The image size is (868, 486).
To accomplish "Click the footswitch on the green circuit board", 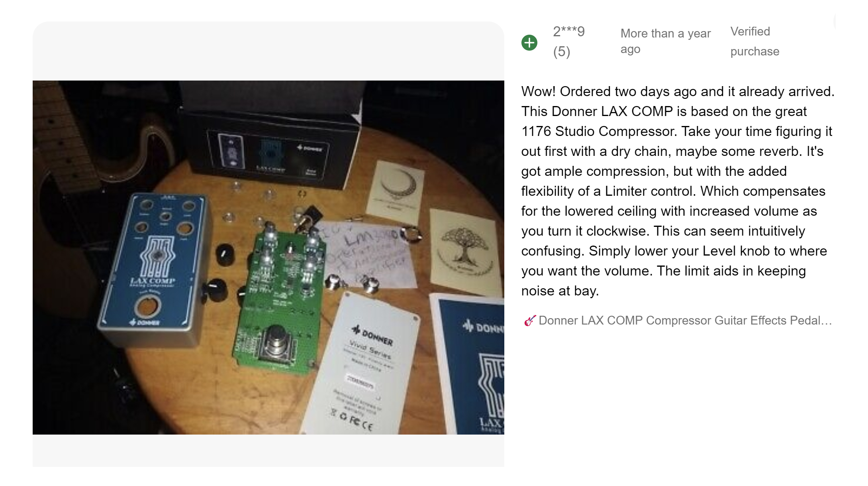I will click(x=276, y=343).
